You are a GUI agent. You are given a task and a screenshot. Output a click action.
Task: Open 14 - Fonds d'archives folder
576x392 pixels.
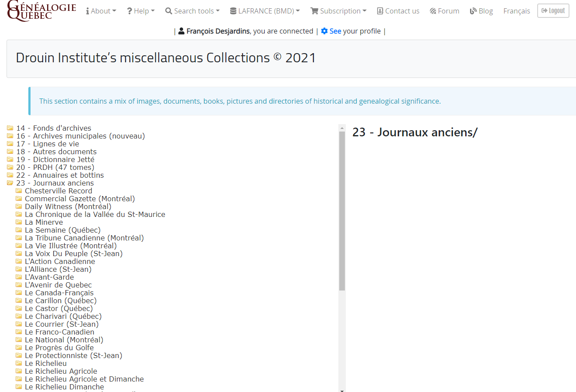tap(54, 128)
